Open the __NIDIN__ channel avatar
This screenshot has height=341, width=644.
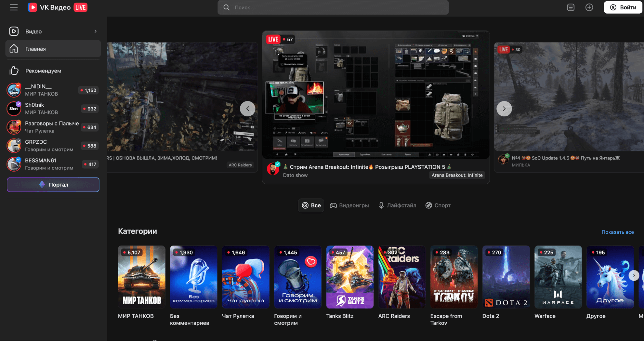coord(14,90)
